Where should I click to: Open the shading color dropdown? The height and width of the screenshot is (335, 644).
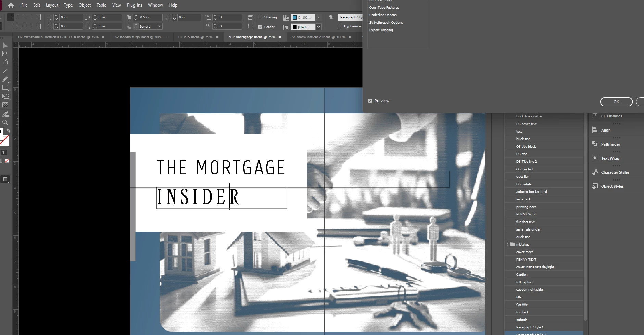(x=318, y=17)
